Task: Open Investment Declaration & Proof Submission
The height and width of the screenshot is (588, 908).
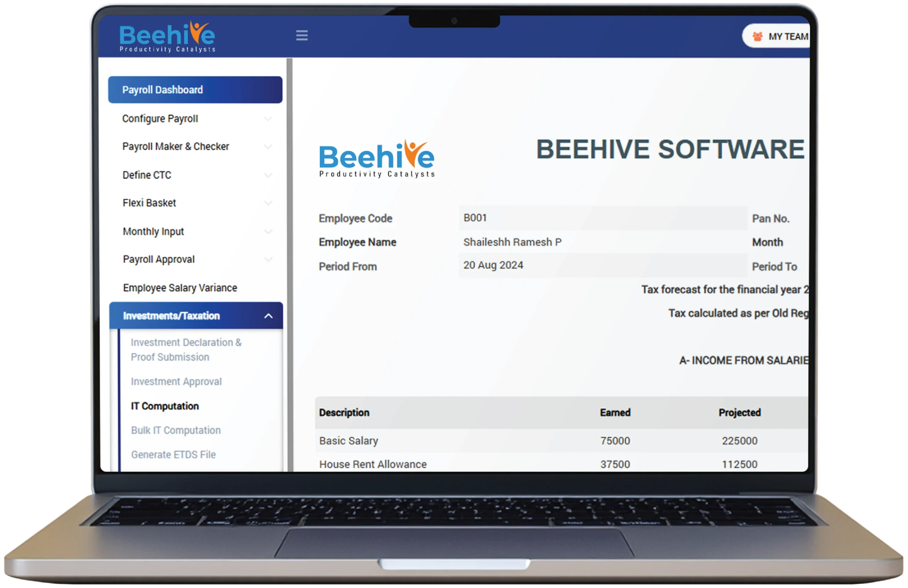Action: 186,350
